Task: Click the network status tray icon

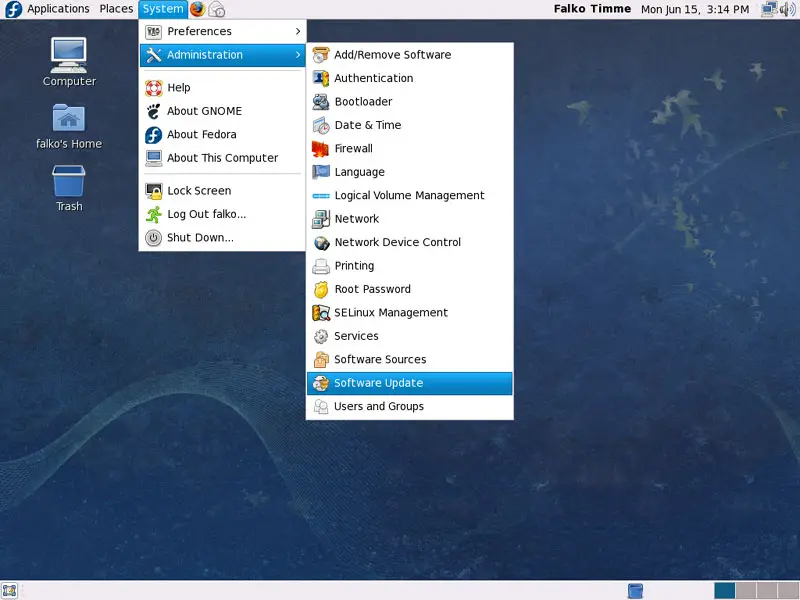Action: tap(768, 9)
